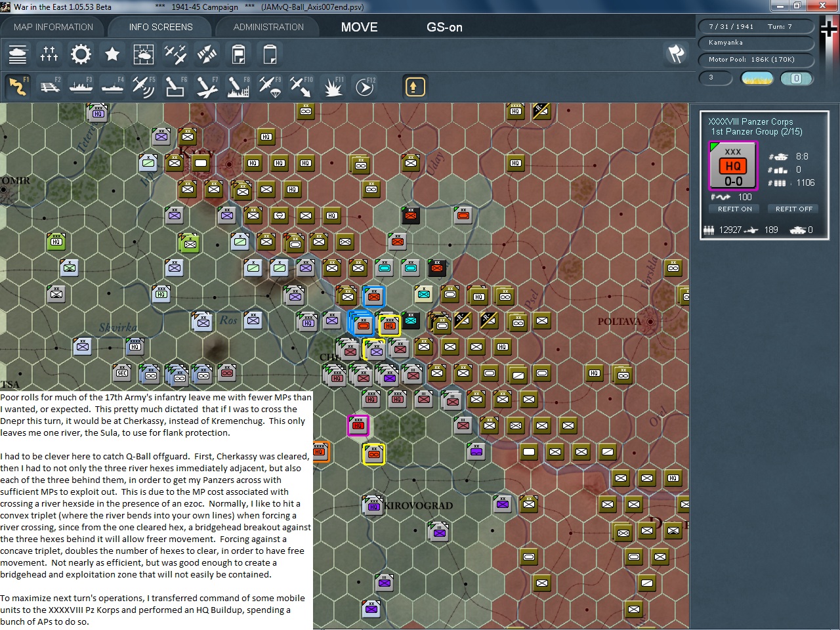Select the yellow-outlined HQ next to blue stack

pyautogui.click(x=389, y=324)
